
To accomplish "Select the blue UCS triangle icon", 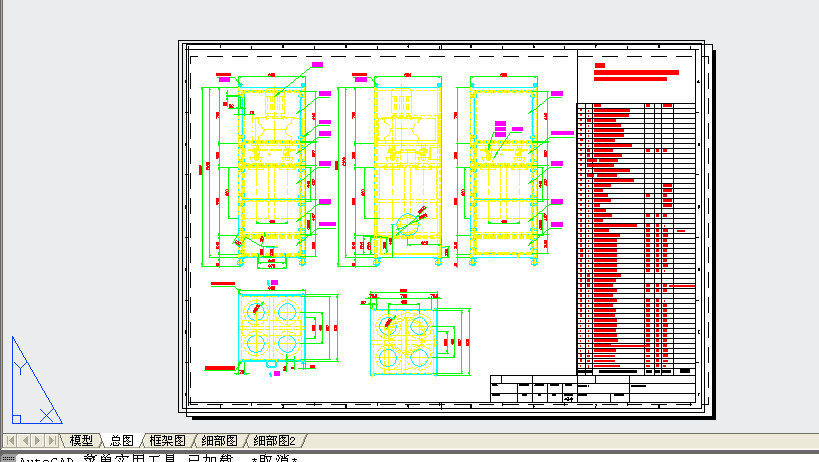I will coord(36,381).
